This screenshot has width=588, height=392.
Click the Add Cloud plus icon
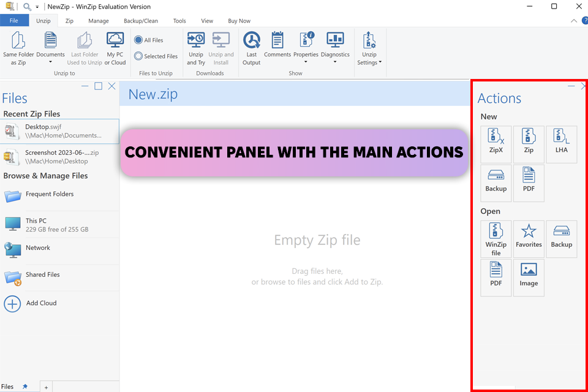pos(12,303)
